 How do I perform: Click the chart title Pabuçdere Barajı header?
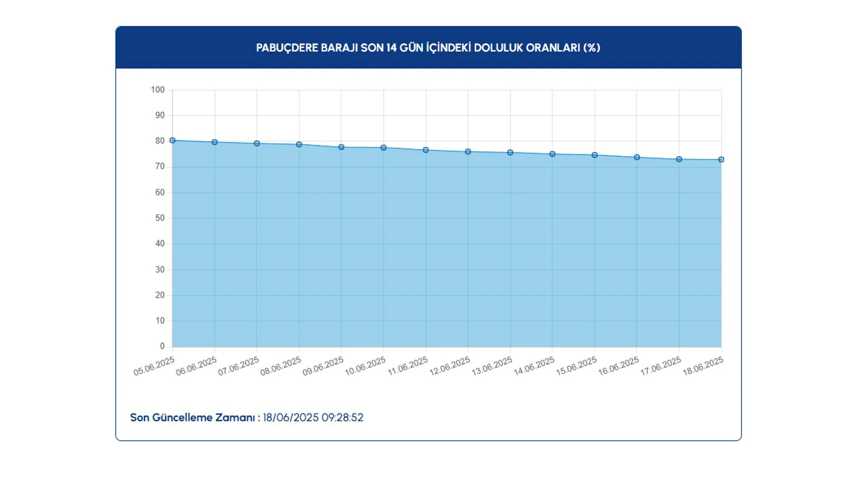[428, 48]
